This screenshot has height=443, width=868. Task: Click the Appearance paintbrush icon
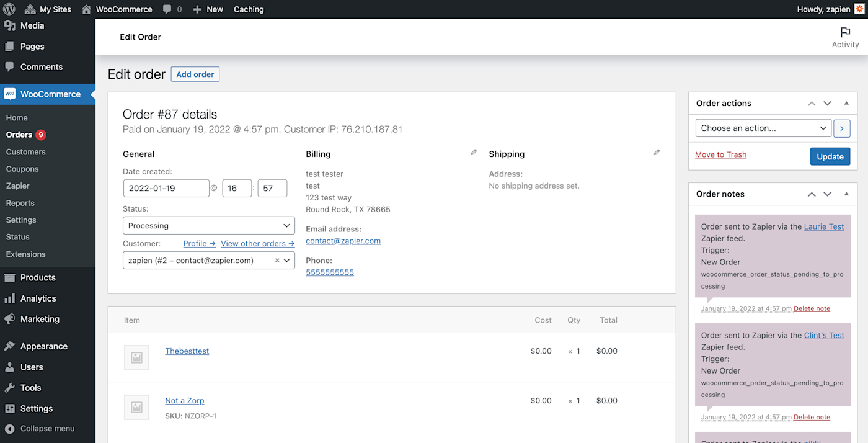(x=9, y=346)
